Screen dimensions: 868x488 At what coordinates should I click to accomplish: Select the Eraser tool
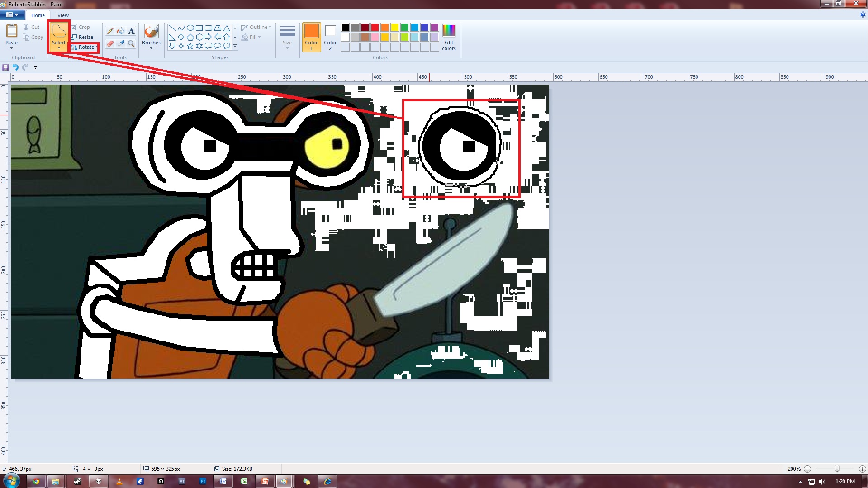pos(109,44)
